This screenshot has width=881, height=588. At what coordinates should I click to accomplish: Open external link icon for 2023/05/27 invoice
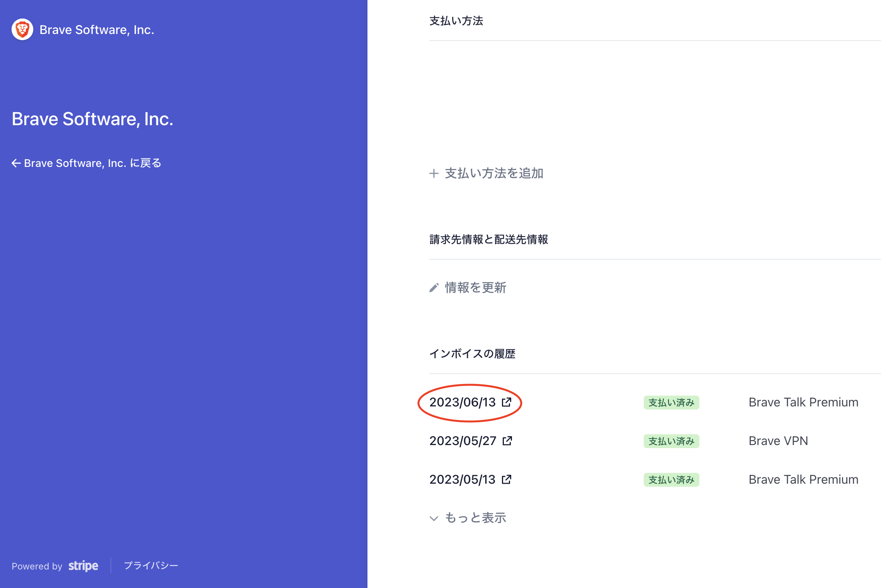click(x=507, y=441)
